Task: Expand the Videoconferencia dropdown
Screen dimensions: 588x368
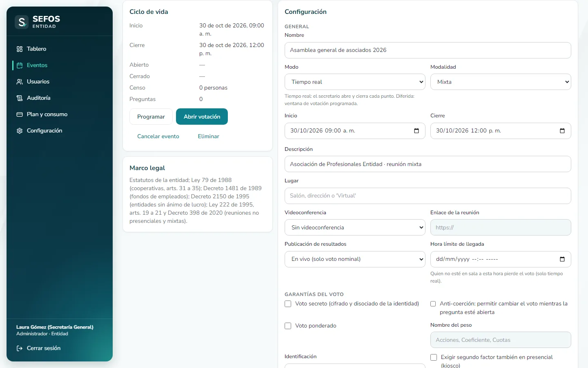Action: (x=355, y=227)
